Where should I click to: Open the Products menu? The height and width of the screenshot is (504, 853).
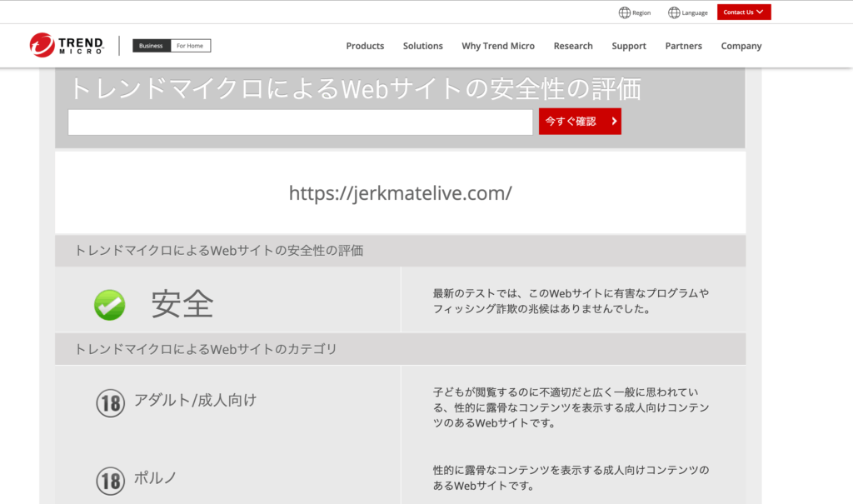[365, 46]
